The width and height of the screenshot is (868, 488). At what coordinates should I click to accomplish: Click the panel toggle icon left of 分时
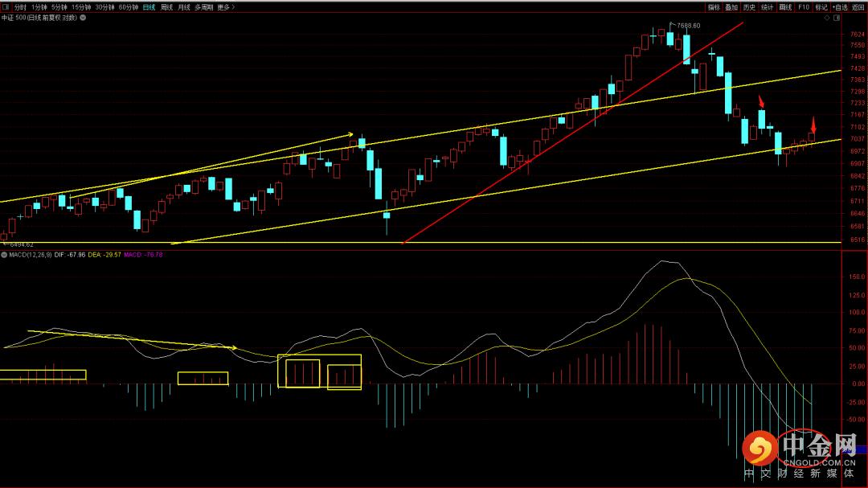pyautogui.click(x=6, y=7)
